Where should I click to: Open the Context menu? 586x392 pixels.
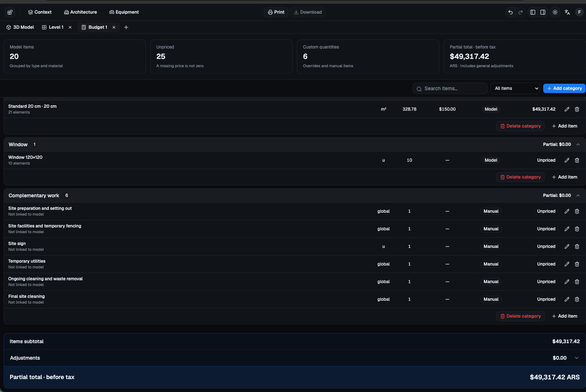[x=40, y=12]
